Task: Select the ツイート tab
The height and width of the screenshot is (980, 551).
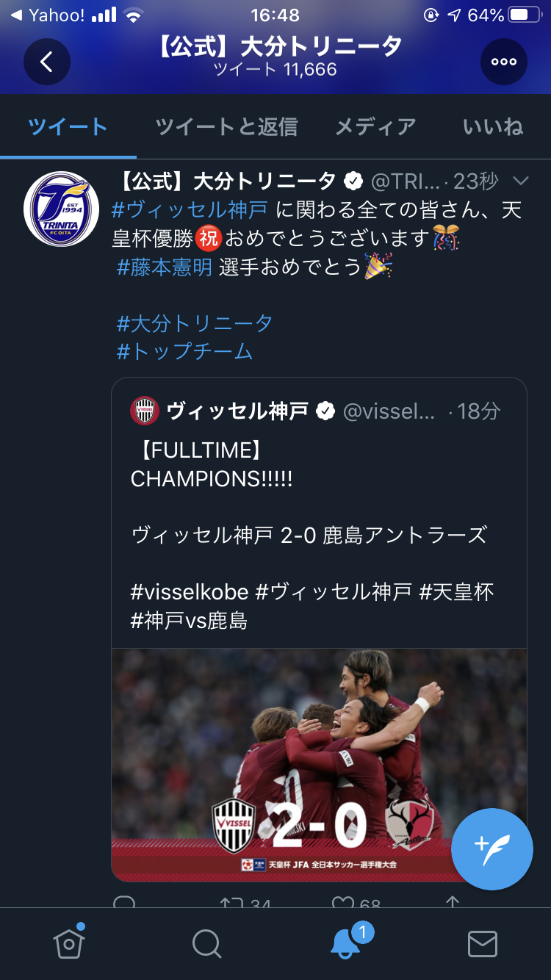Action: coord(68,127)
